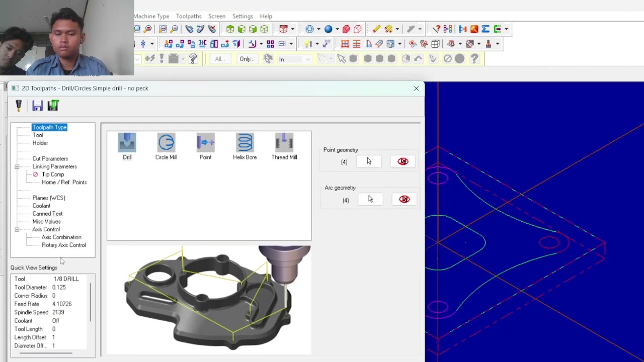
Task: Choose the Point toolpath type
Action: (205, 147)
